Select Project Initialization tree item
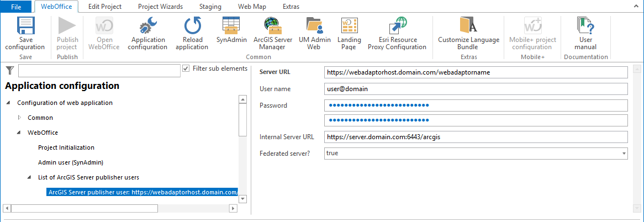This screenshot has height=222, width=644. pos(66,147)
